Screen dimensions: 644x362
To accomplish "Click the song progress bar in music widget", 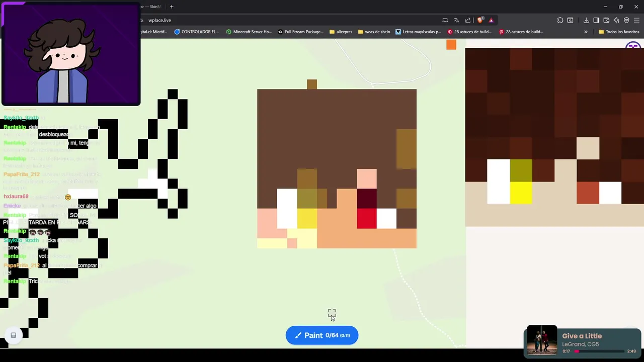I will (599, 351).
